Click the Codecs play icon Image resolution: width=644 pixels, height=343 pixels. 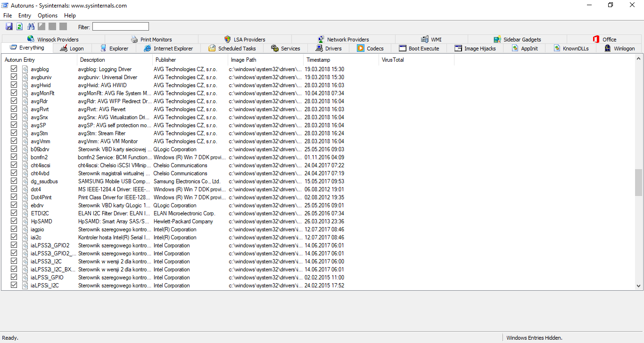(x=361, y=48)
